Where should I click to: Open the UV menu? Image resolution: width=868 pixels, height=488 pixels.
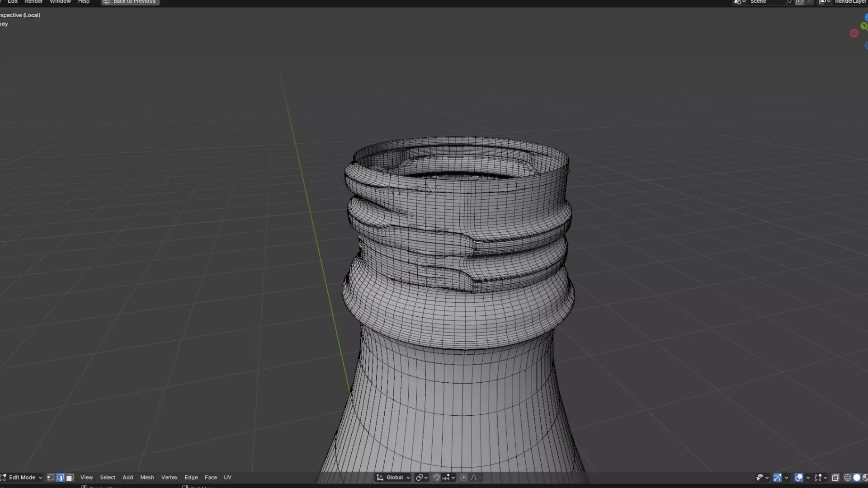pyautogui.click(x=227, y=478)
